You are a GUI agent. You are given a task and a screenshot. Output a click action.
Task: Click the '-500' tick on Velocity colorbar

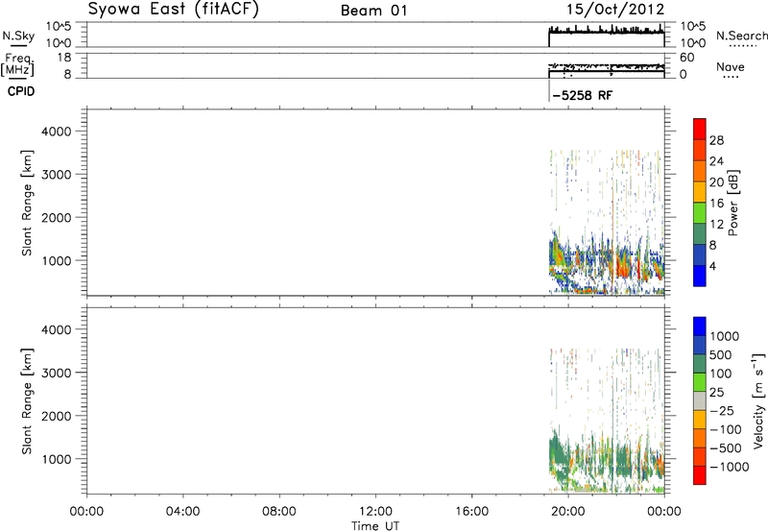pyautogui.click(x=726, y=447)
